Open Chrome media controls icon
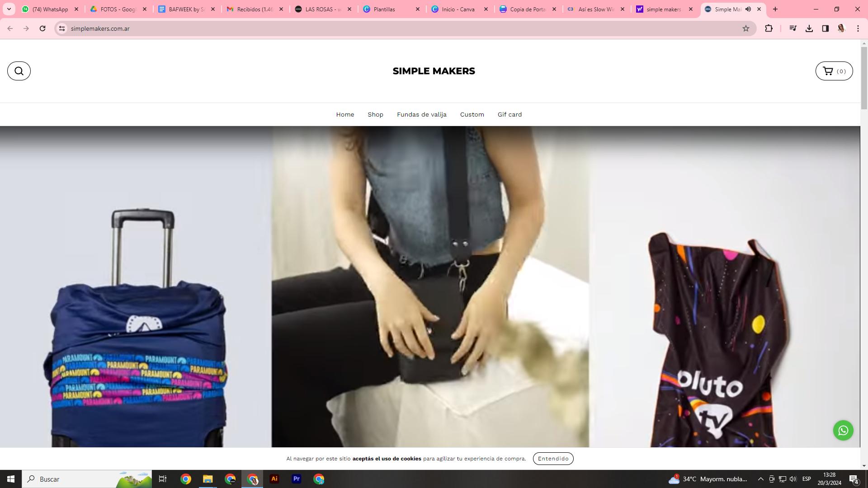Viewport: 868px width, 488px height. point(793,28)
